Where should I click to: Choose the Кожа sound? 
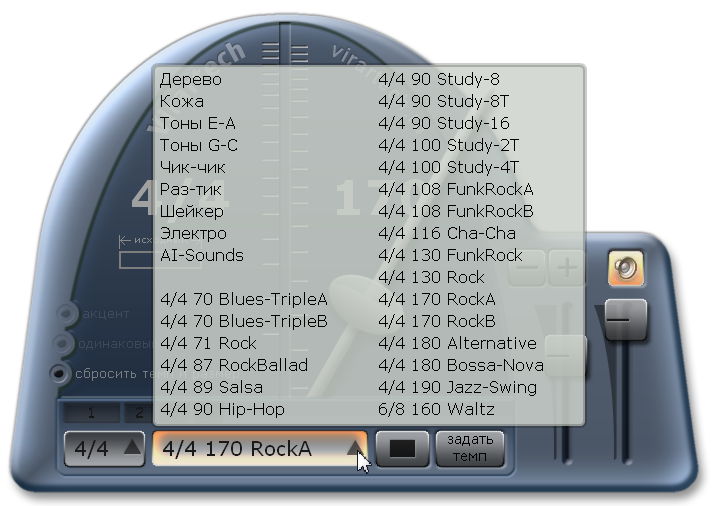181,101
